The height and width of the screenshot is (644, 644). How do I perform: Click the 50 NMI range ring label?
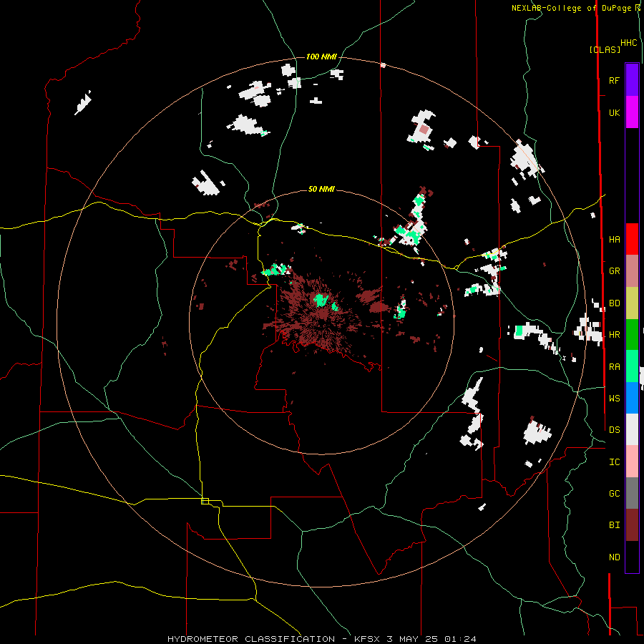[321, 189]
